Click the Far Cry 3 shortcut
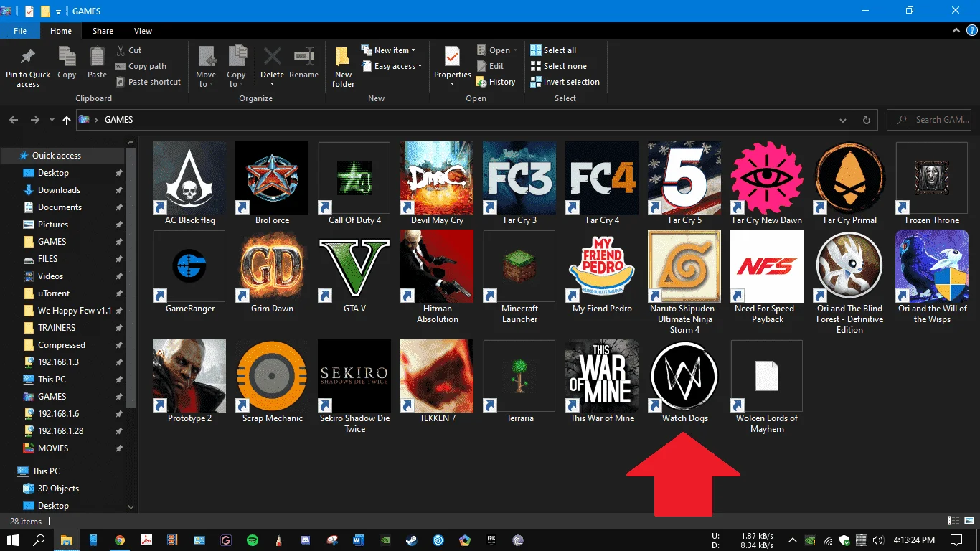This screenshot has width=980, height=551. [x=519, y=183]
